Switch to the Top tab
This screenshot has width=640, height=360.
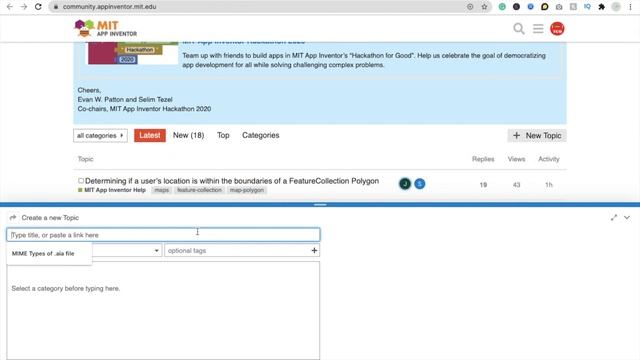(x=223, y=135)
